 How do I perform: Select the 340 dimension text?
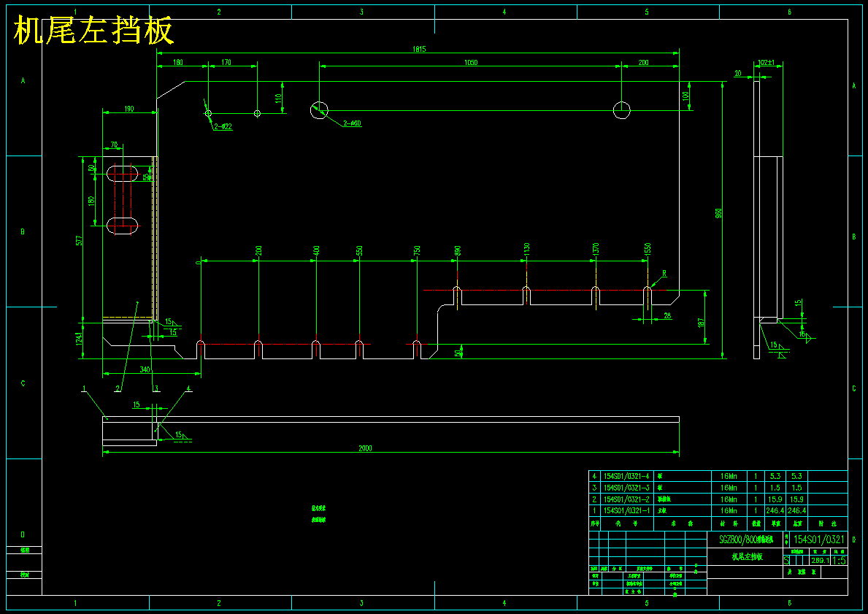tap(145, 370)
